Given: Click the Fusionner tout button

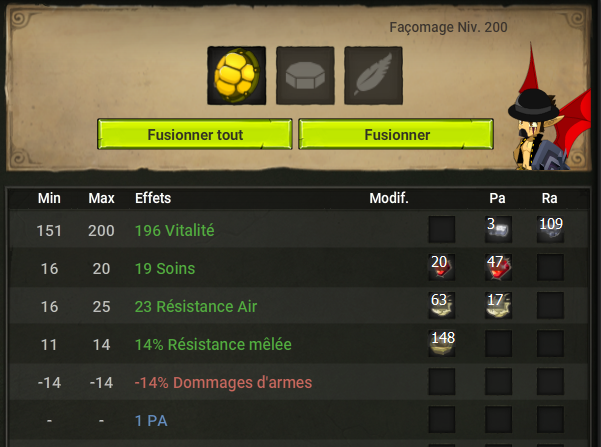Looking at the screenshot, I should click(x=195, y=134).
